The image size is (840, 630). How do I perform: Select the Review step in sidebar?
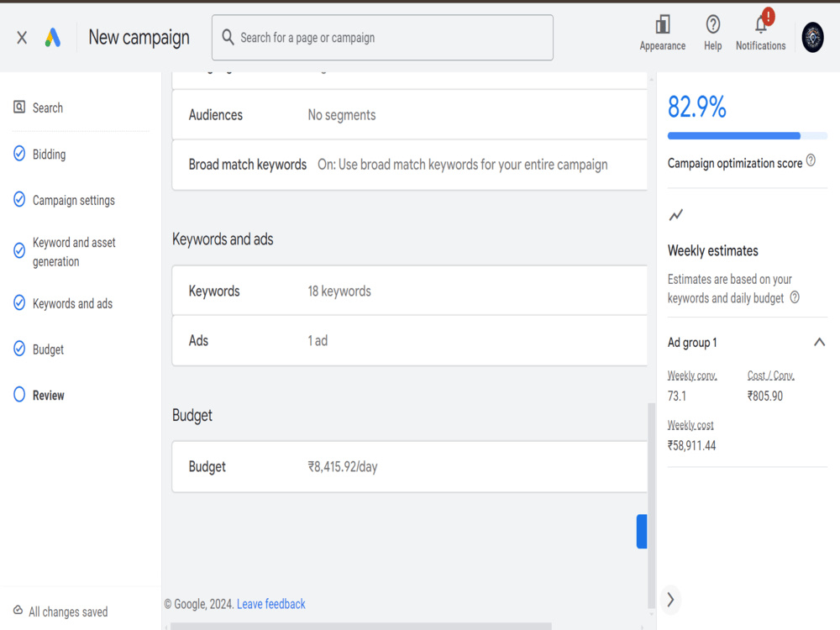48,396
